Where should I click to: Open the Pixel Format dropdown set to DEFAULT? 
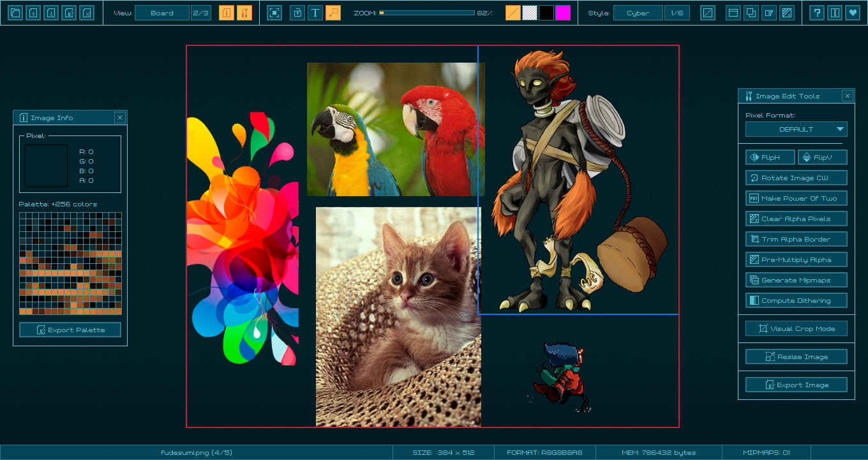(x=796, y=128)
